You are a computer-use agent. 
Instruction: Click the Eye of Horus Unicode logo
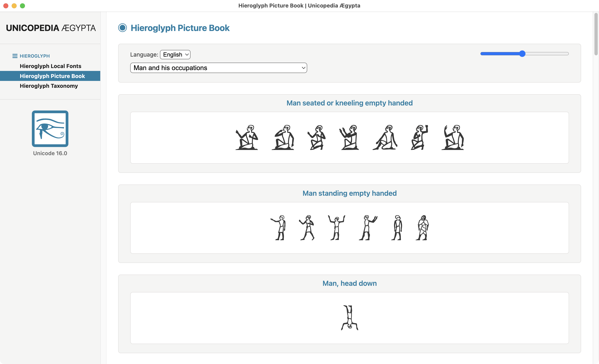[50, 129]
